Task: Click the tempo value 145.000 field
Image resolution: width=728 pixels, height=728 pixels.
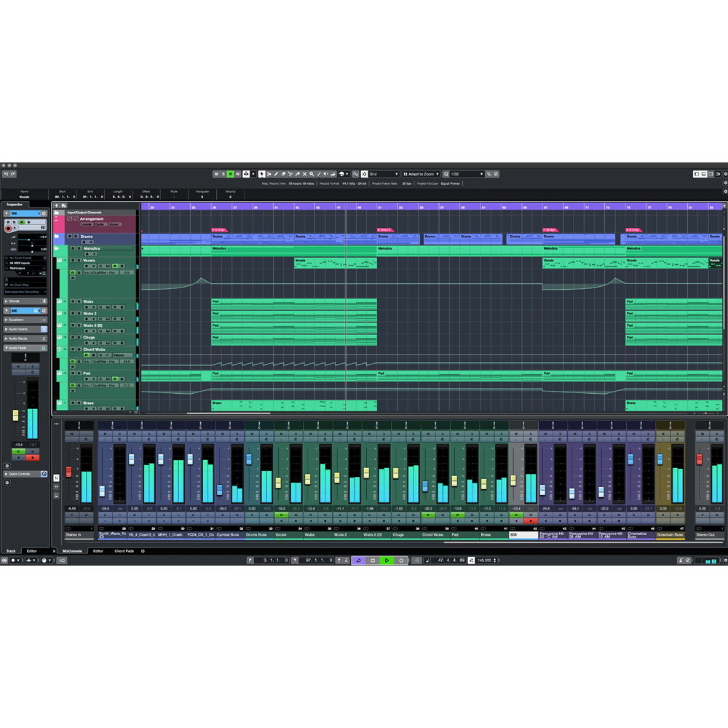Action: [485, 561]
